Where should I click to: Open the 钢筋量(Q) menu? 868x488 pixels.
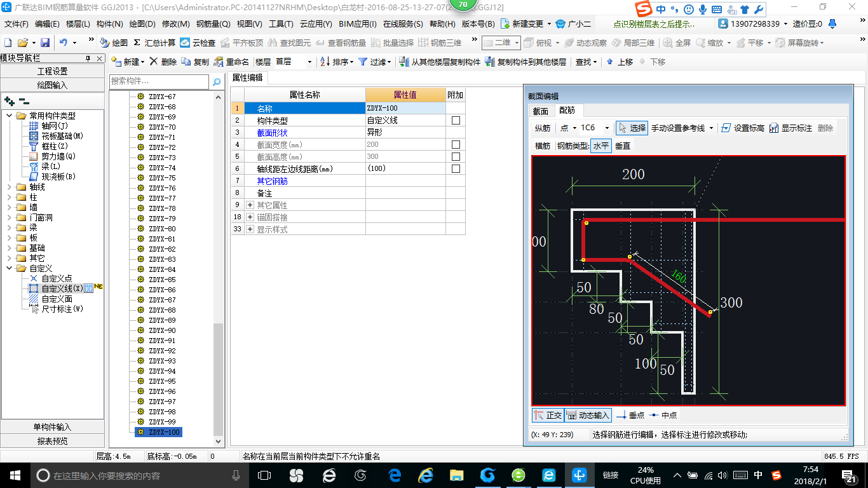pyautogui.click(x=213, y=24)
